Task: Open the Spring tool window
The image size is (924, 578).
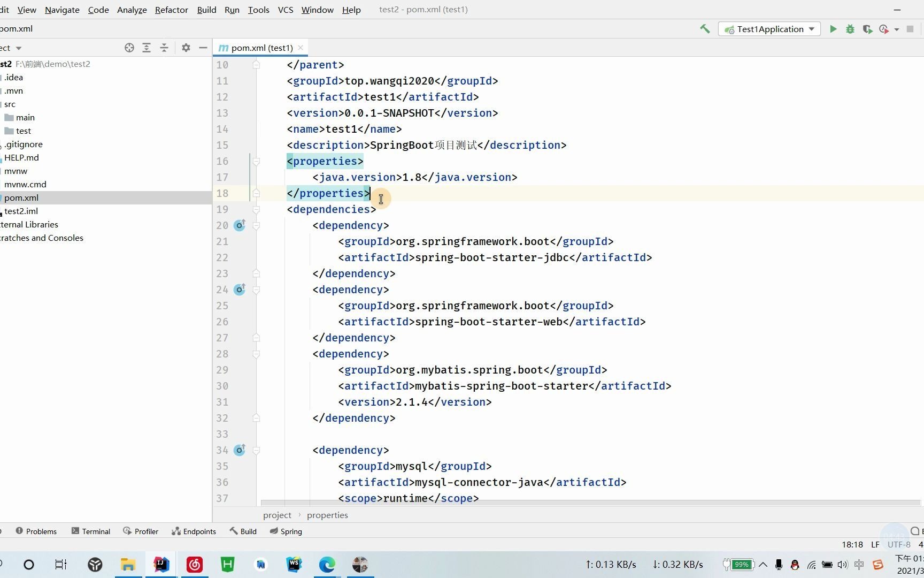Action: coord(286,531)
